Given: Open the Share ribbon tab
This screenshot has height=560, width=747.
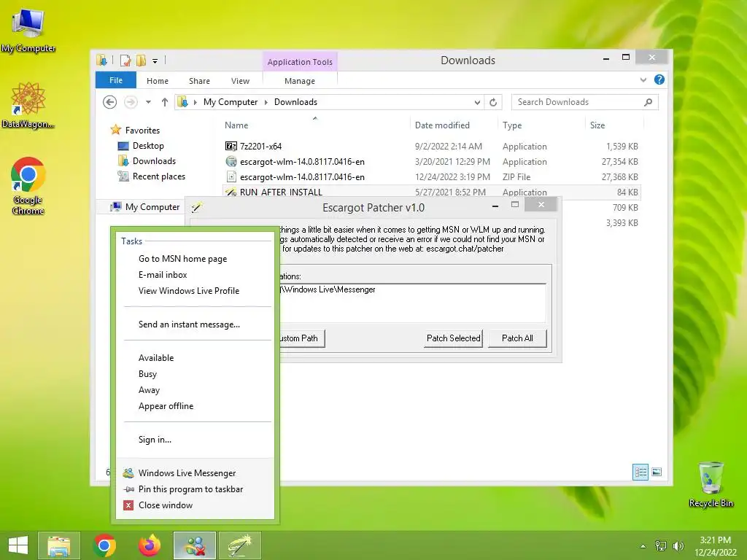Looking at the screenshot, I should tap(199, 81).
